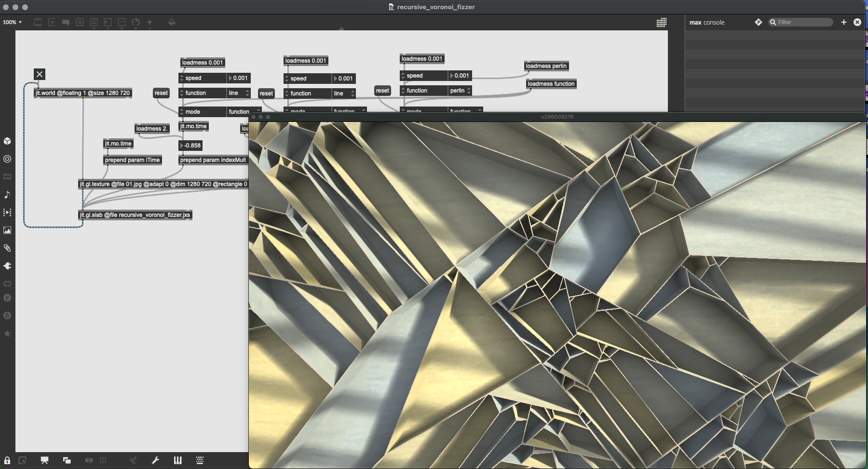The image size is (868, 469).
Task: Click the first speed number box 0.001
Action: (x=238, y=78)
